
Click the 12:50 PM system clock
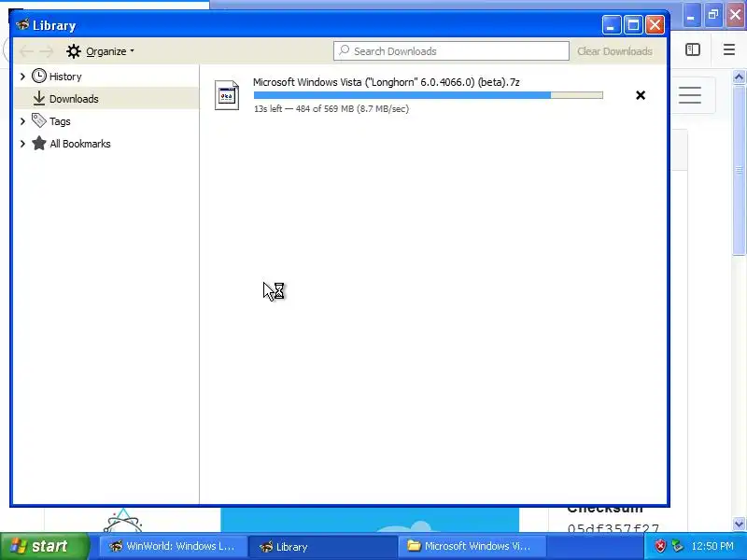(712, 546)
